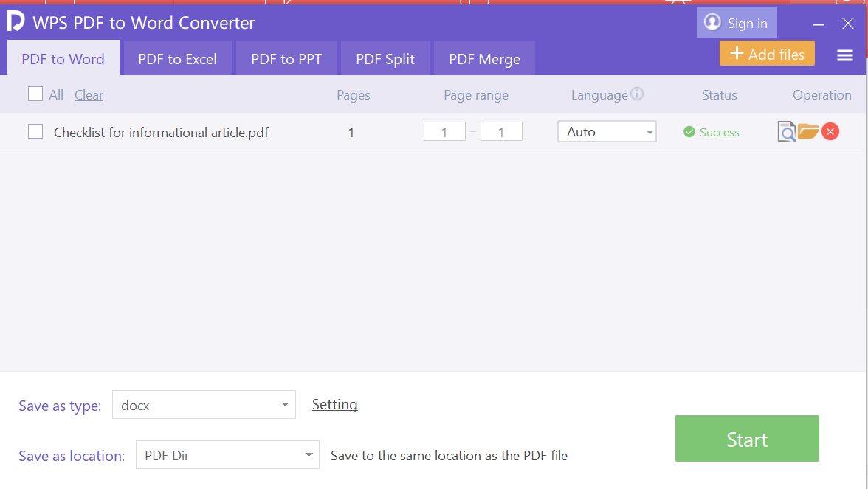This screenshot has height=489, width=868.
Task: Select the Checklist for informational article.pdf checkbox
Action: coord(35,131)
